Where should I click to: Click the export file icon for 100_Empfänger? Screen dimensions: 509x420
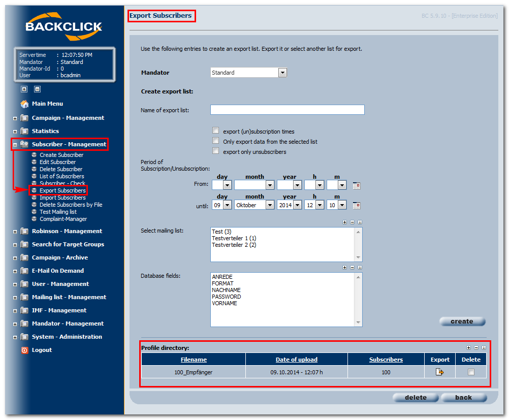[439, 372]
